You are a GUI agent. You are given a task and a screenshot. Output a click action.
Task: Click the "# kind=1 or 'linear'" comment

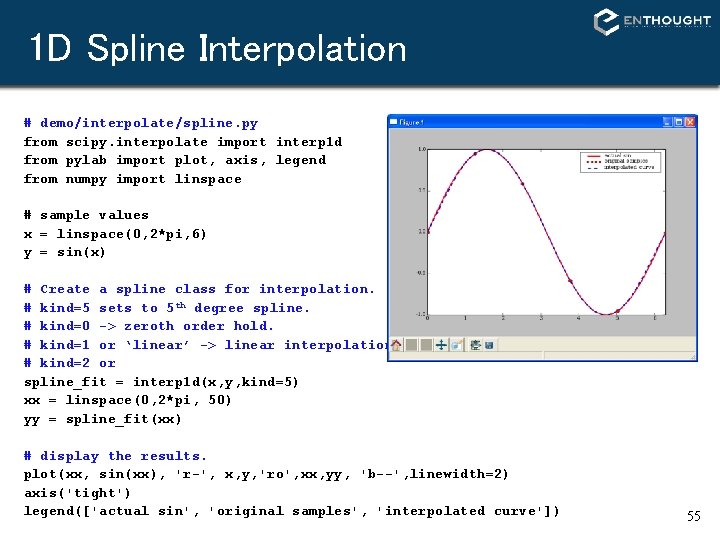pyautogui.click(x=106, y=345)
